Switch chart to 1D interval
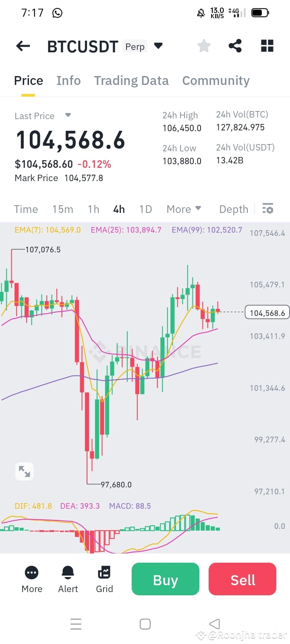The image size is (290, 644). (x=145, y=209)
